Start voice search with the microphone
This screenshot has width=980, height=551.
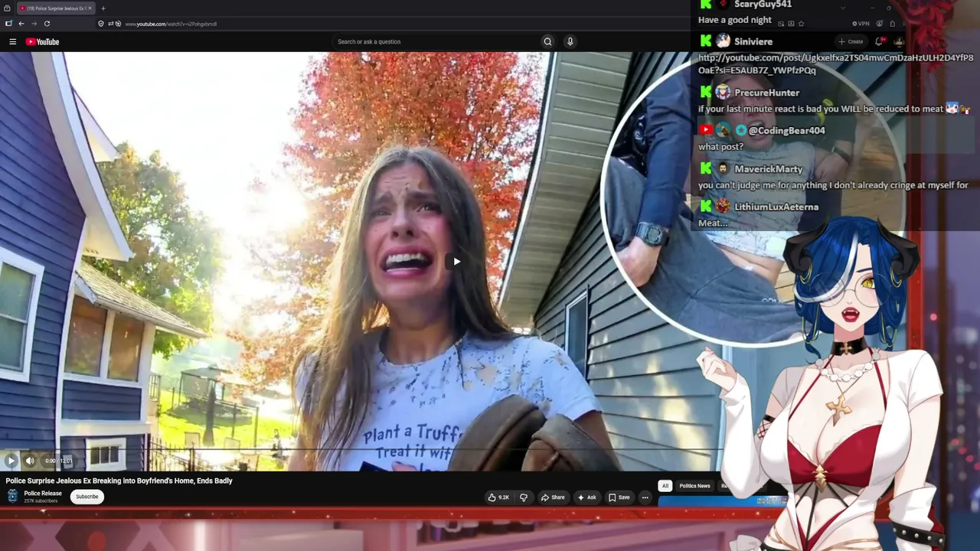click(x=570, y=41)
